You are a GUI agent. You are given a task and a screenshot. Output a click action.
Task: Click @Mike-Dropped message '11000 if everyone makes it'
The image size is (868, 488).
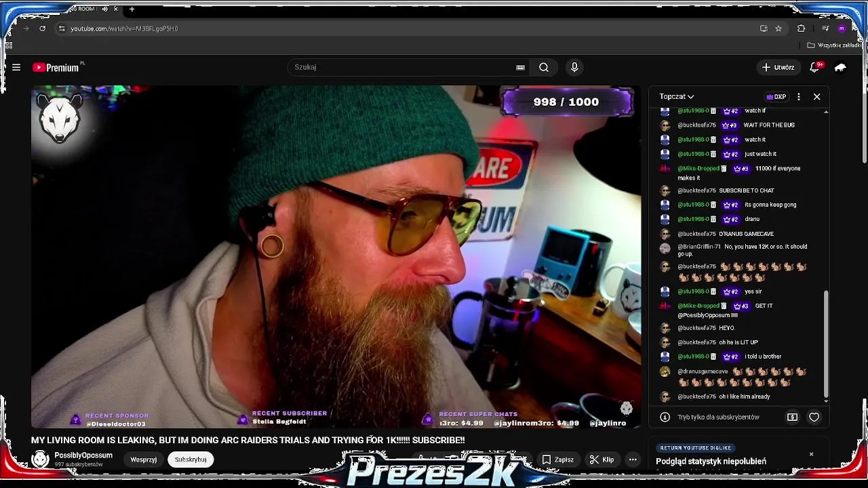739,173
